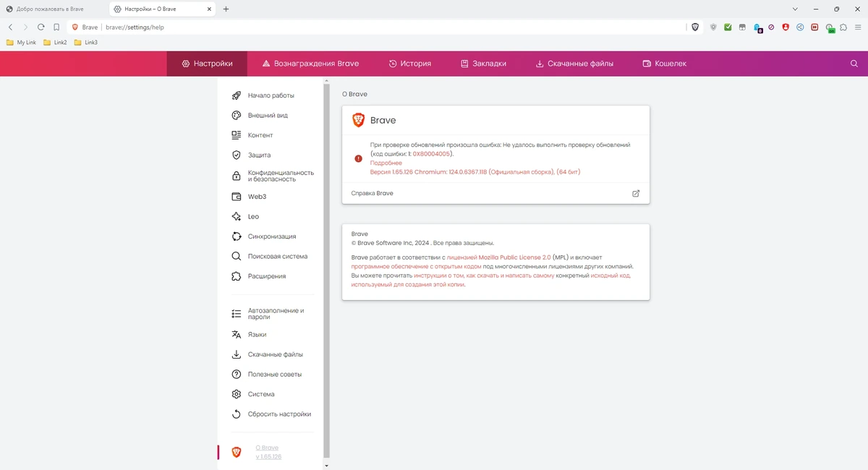
Task: Open Языки settings section
Action: [x=257, y=335]
